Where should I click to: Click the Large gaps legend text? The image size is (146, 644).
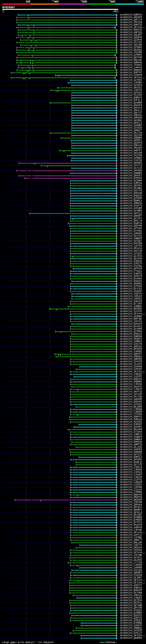[10, 642]
